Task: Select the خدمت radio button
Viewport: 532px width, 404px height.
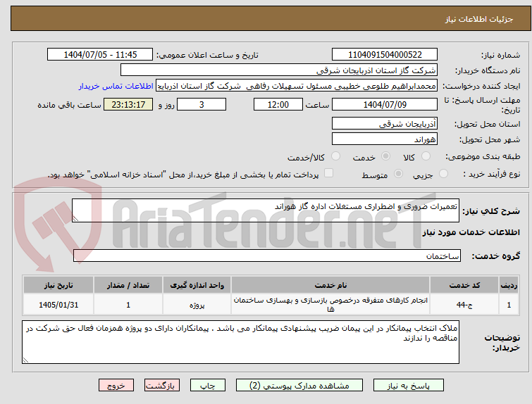Action: tap(385, 156)
